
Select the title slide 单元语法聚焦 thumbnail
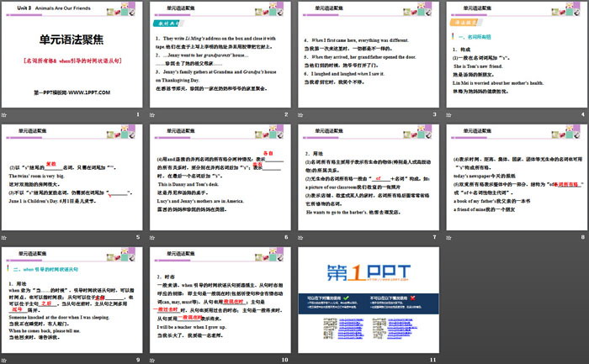click(x=74, y=54)
